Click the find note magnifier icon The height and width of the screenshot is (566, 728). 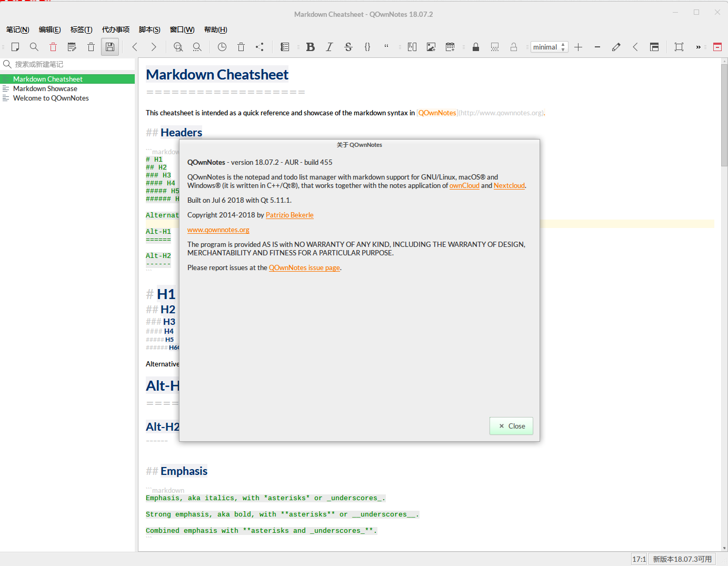click(x=34, y=47)
